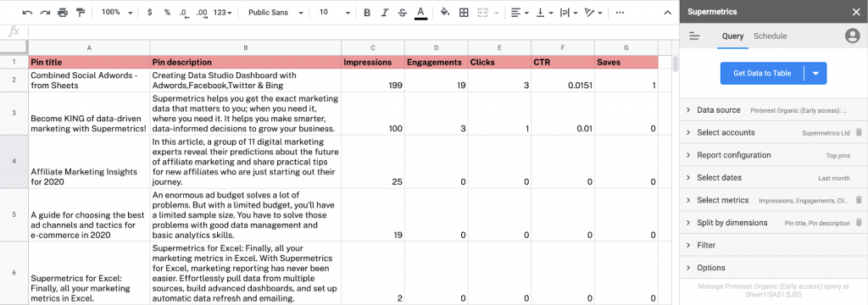Viewport: 868px width, 305px height.
Task: Open the more number formats dropdown
Action: 223,12
